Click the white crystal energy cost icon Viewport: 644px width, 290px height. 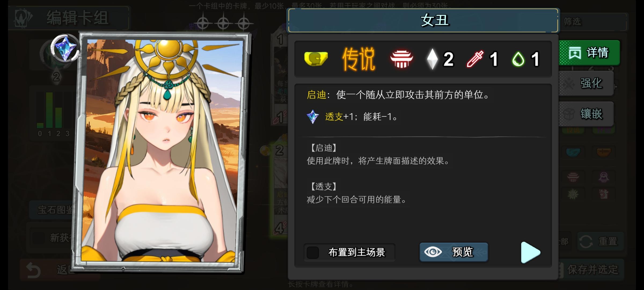click(432, 59)
